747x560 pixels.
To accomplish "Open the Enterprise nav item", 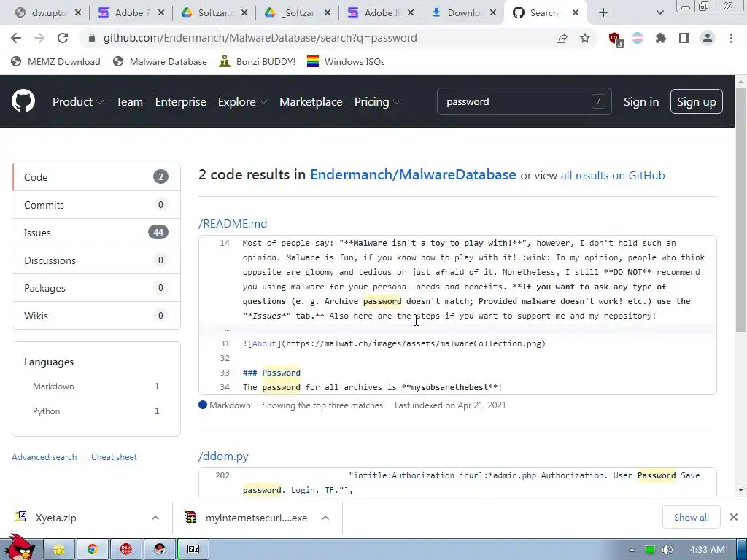I will (x=181, y=102).
